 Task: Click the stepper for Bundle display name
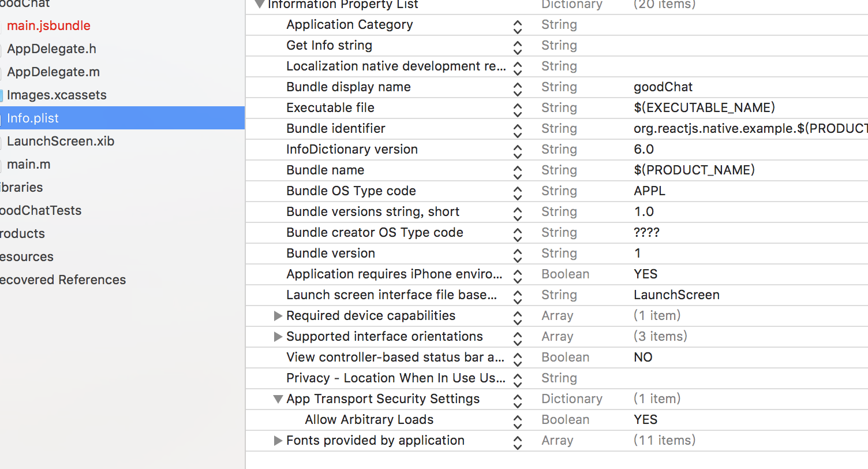tap(518, 88)
